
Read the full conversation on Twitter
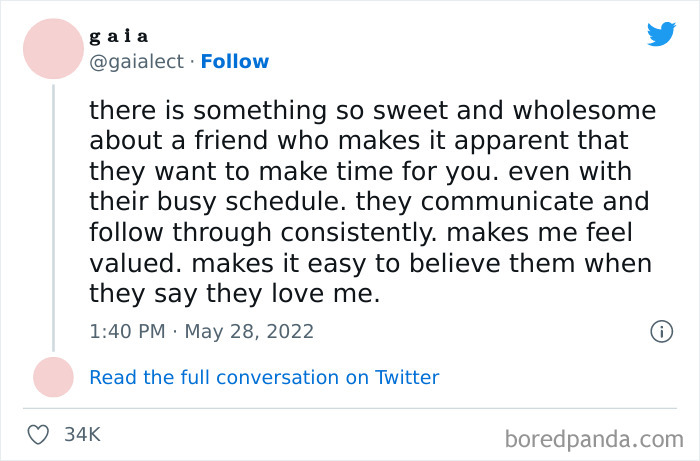click(264, 377)
